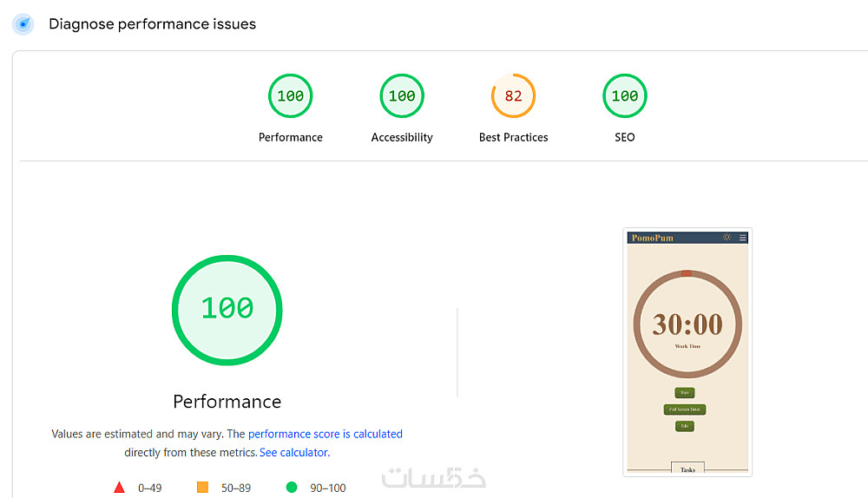This screenshot has width=868, height=498.
Task: Click the 30:00 timer in the screenshot
Action: pos(687,324)
